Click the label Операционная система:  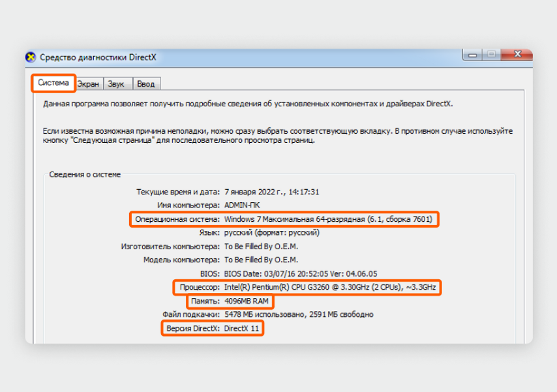pos(177,219)
